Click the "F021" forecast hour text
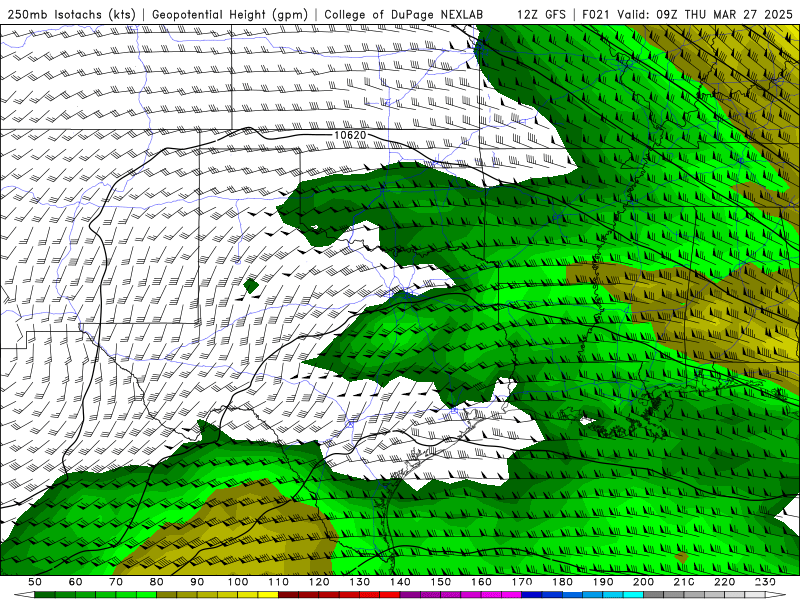Screen dimensions: 800x600 [x=597, y=15]
